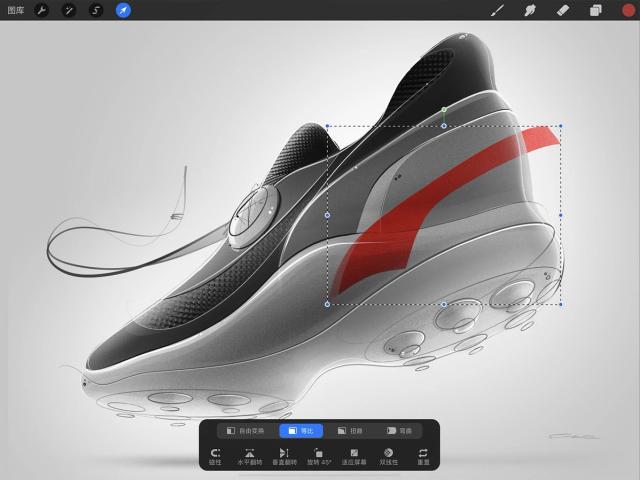Open the Actions wrench menu
640x480 pixels.
[x=41, y=10]
